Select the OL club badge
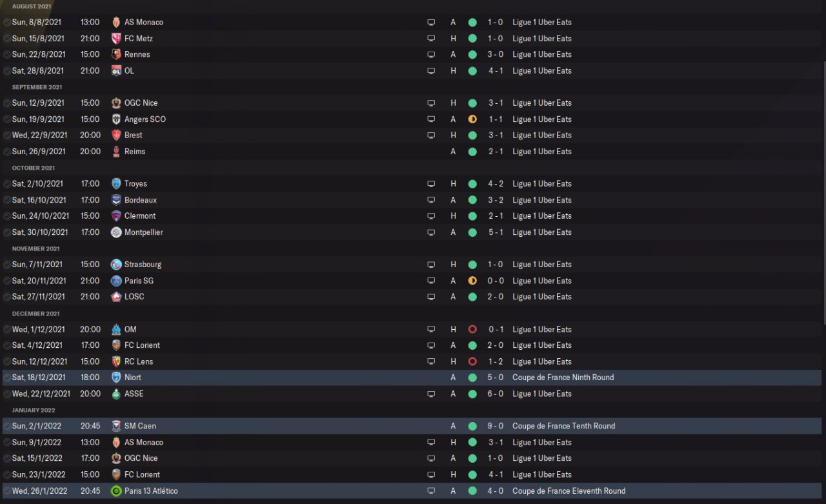The height and width of the screenshot is (504, 826). (x=116, y=70)
